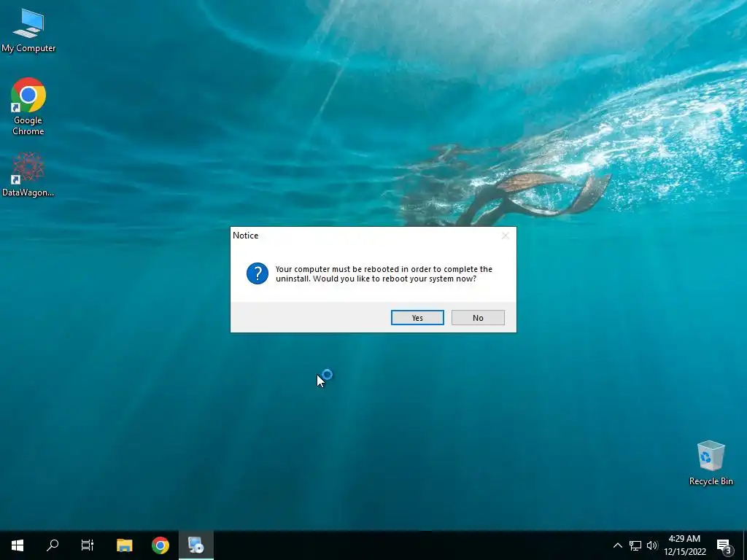Click the Notice dialog title text
Viewport: 747px width, 560px height.
coord(245,236)
